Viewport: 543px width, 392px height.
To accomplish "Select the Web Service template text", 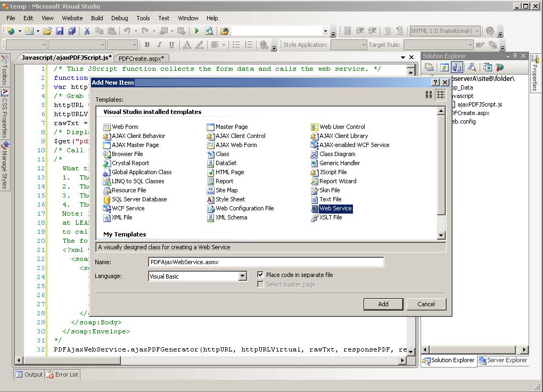I will (x=335, y=208).
